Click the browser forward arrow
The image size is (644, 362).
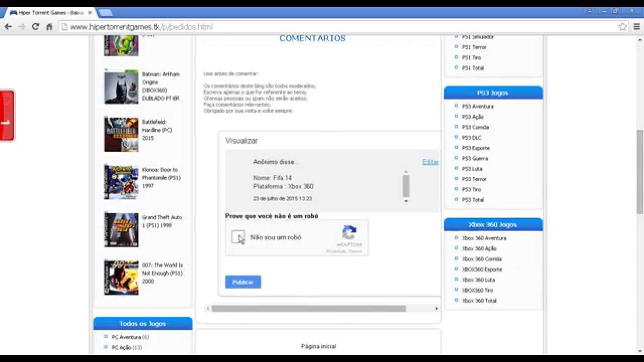(x=22, y=27)
